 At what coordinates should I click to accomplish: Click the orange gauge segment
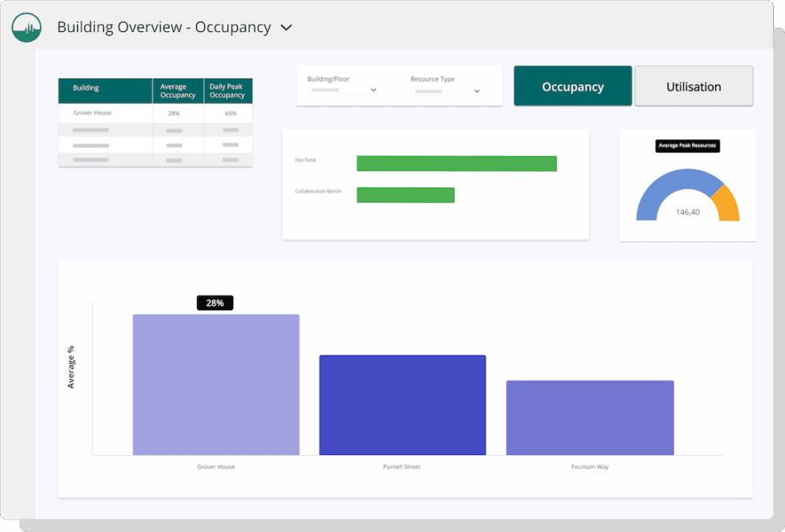click(727, 200)
